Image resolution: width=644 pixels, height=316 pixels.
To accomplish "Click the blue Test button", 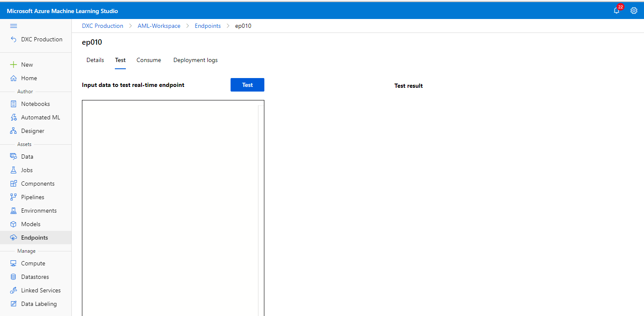I will 247,85.
